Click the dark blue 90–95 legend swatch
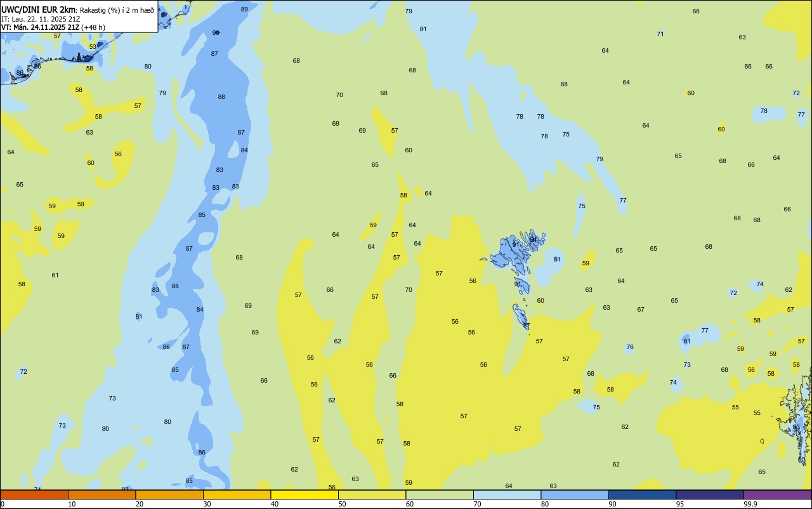This screenshot has height=509, width=812. 642,494
